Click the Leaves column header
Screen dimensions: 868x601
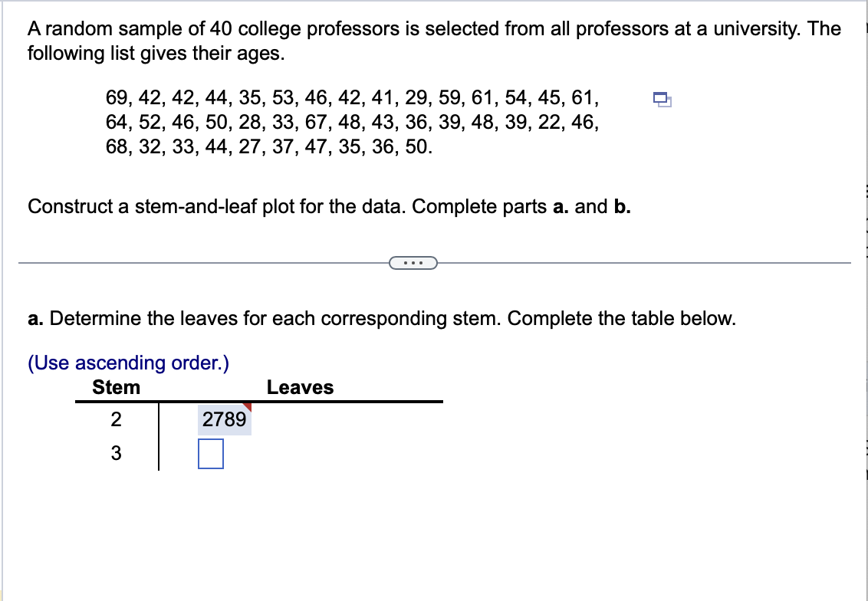pyautogui.click(x=300, y=387)
